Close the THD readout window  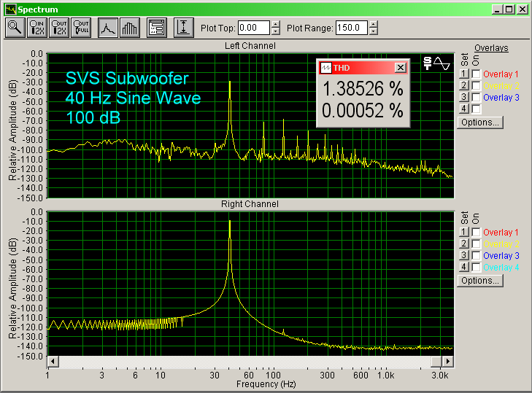pos(400,68)
